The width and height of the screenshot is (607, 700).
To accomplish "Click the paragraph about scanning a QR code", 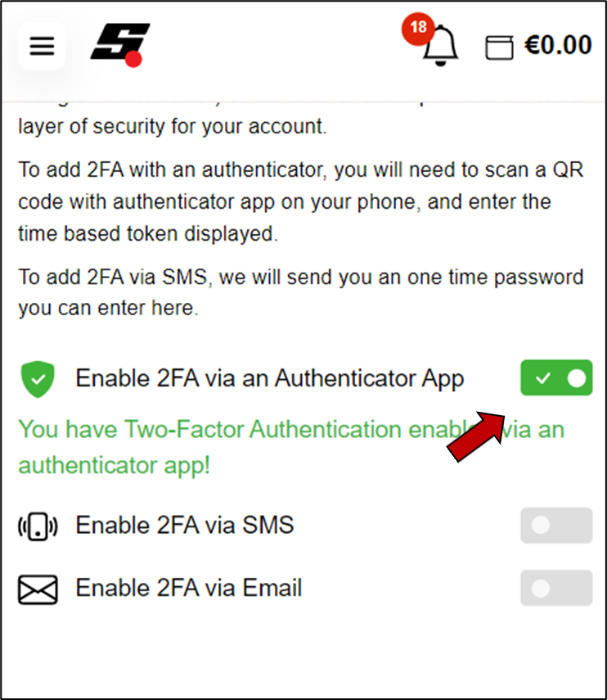I will point(300,201).
